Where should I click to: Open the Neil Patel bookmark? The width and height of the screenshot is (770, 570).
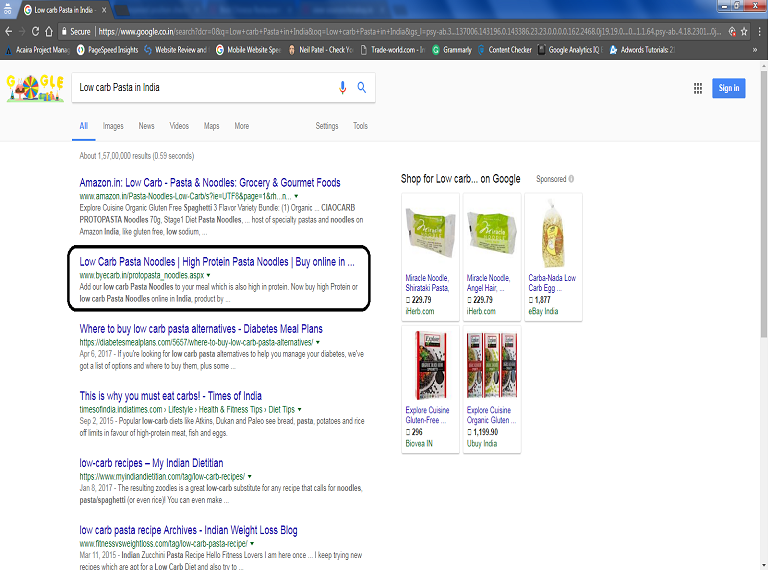pyautogui.click(x=320, y=50)
